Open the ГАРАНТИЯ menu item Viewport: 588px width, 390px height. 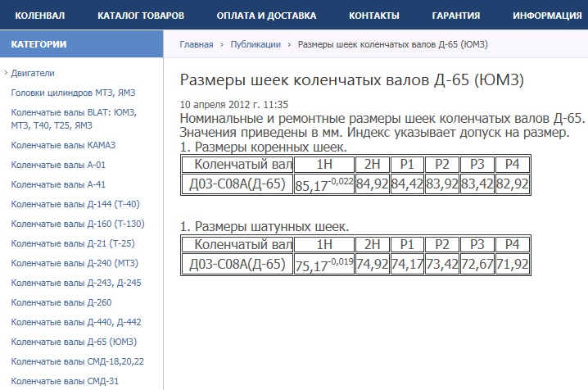[x=456, y=16]
